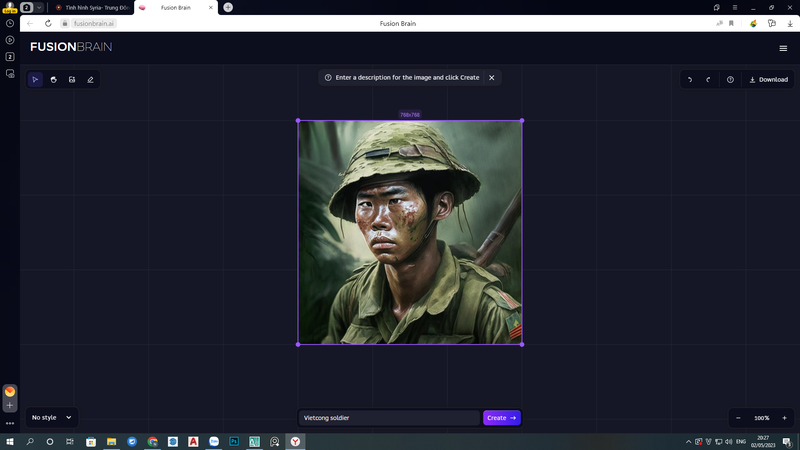
Task: Open a new browser tab
Action: coord(228,7)
